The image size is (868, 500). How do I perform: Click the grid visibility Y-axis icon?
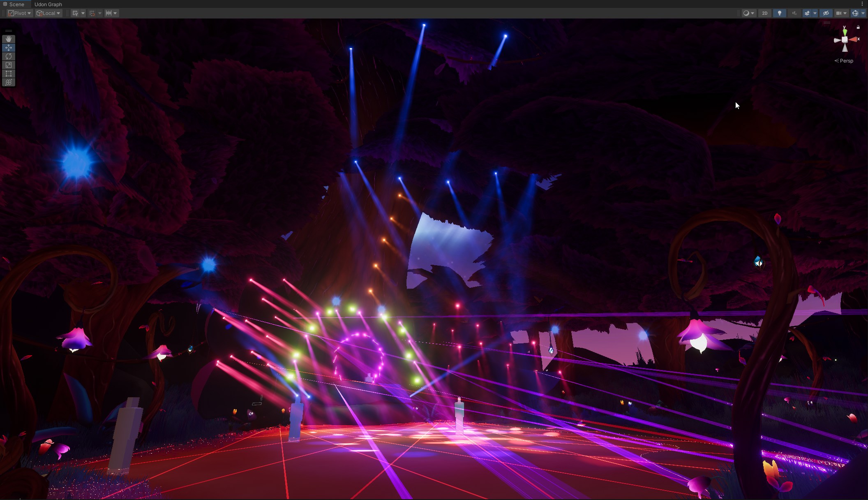point(75,13)
